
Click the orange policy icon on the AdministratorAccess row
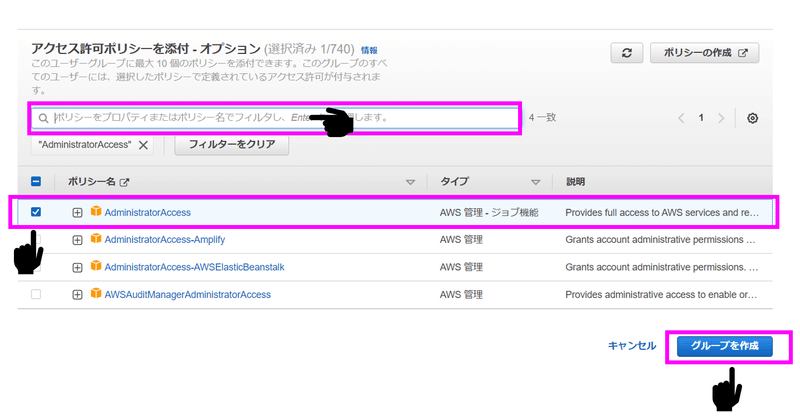click(x=95, y=211)
